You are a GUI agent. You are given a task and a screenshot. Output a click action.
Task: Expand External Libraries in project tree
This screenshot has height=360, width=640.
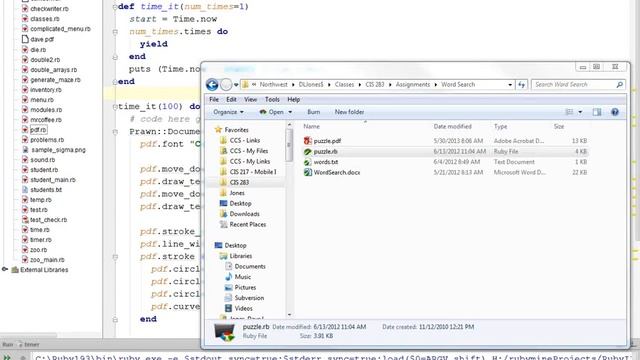pos(5,269)
